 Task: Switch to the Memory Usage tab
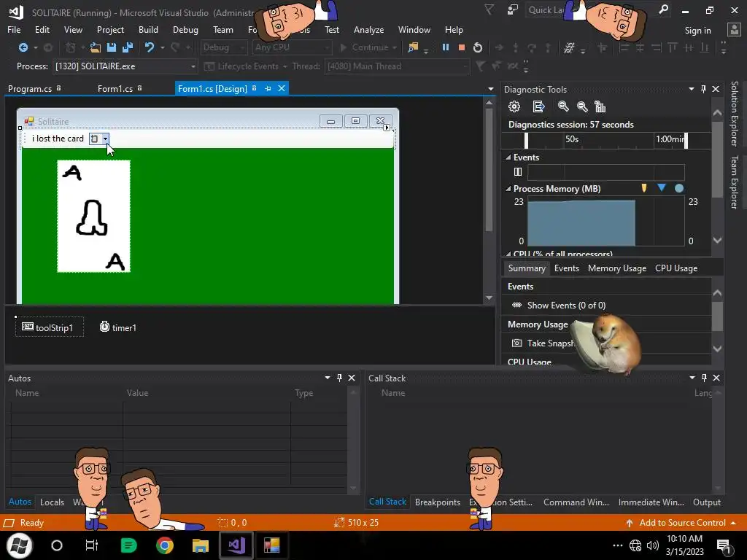[617, 268]
